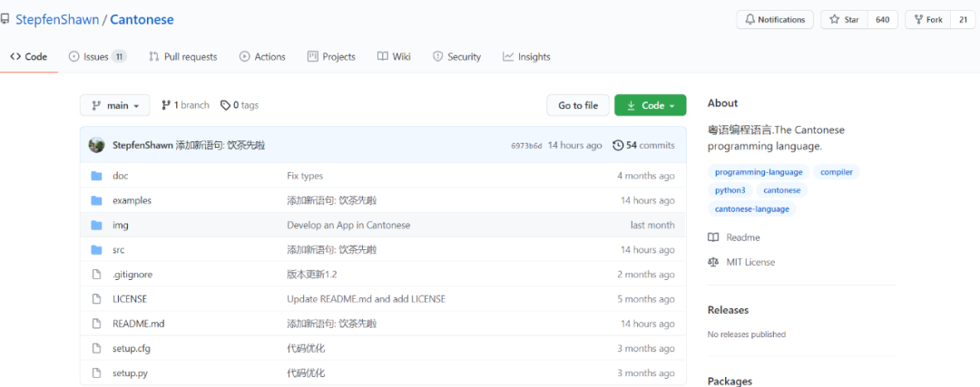Open the Develop an App in Cantonese commit
Viewport: 980px width, 387px height.
[348, 226]
